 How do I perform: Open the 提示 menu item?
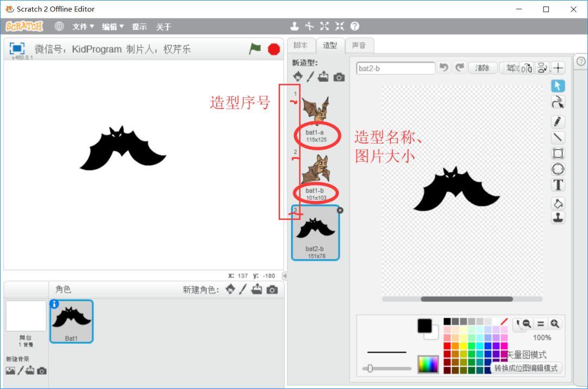139,27
